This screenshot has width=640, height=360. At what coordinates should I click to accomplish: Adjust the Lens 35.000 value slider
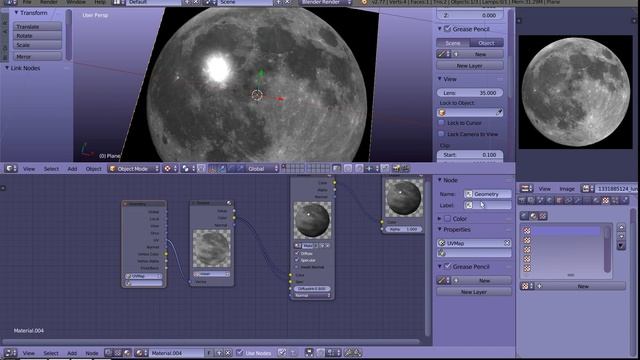coord(470,93)
